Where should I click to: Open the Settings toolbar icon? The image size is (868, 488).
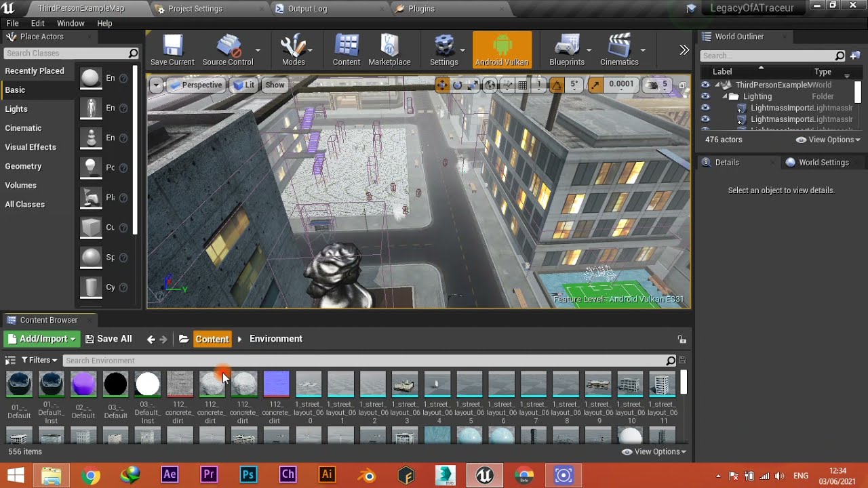click(443, 50)
